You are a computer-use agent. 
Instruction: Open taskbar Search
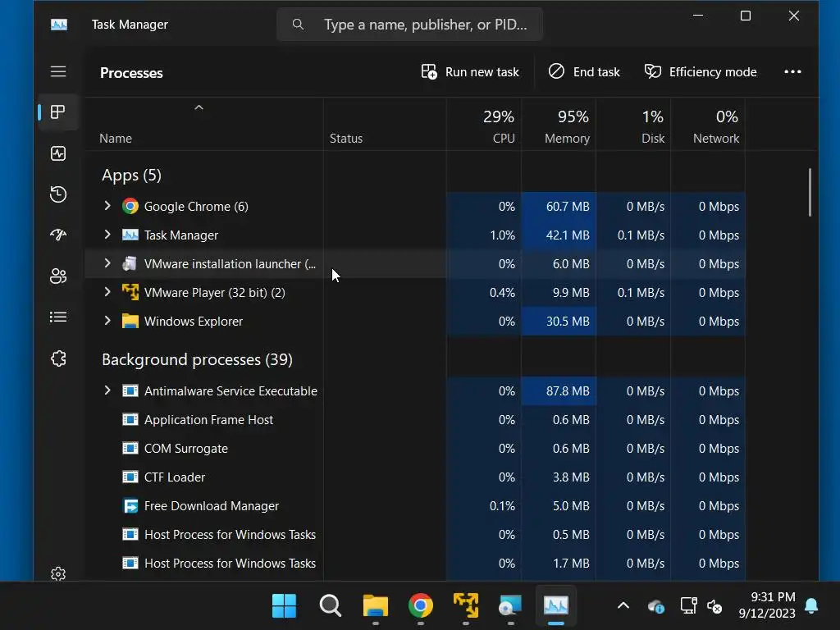coord(330,606)
